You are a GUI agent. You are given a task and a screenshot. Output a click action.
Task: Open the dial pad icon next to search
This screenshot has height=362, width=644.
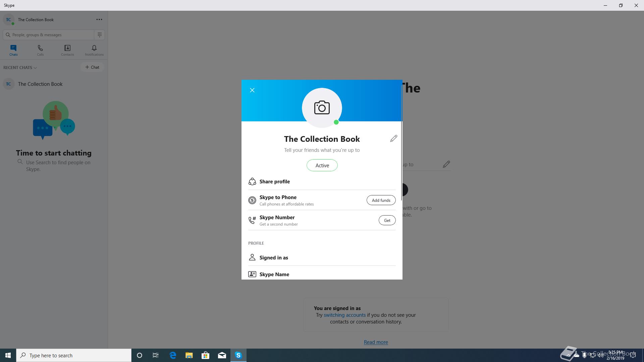click(100, 35)
